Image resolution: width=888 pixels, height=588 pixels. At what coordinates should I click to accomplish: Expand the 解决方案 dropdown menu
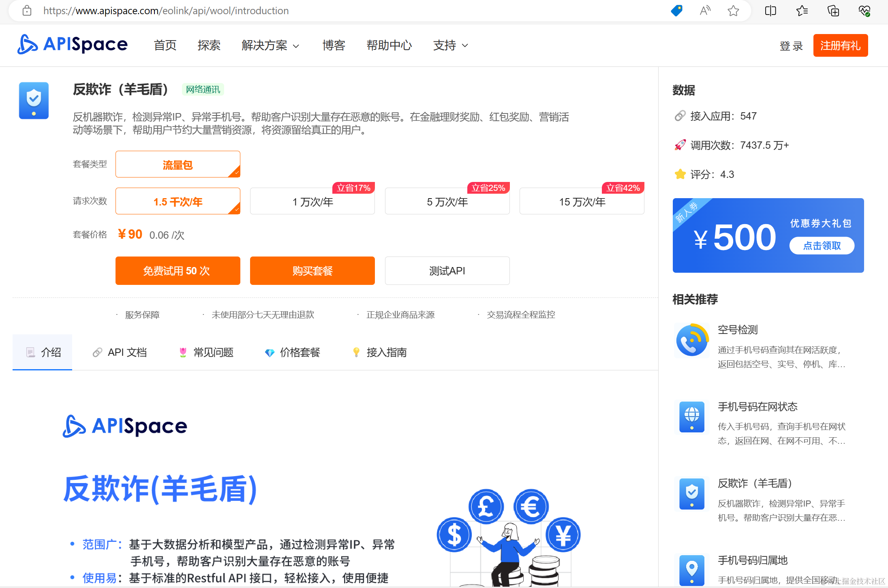coord(270,45)
